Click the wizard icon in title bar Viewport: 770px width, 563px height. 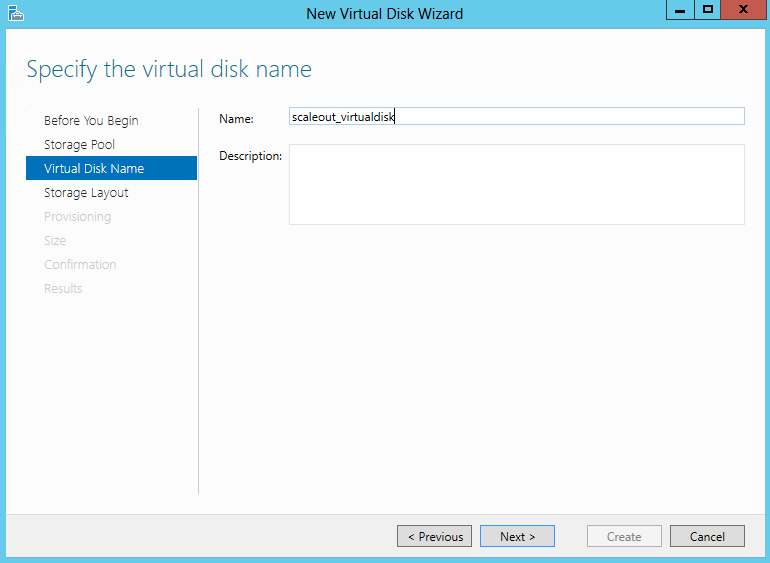tap(16, 13)
